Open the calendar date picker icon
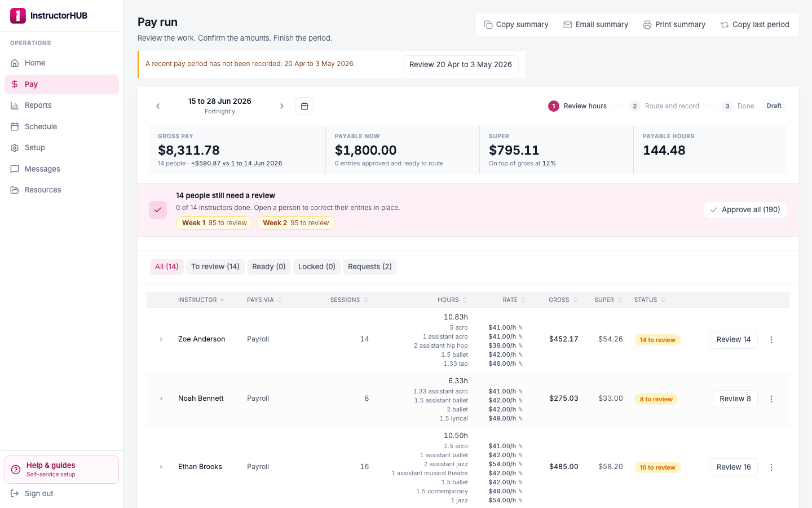The width and height of the screenshot is (812, 508). coord(304,106)
